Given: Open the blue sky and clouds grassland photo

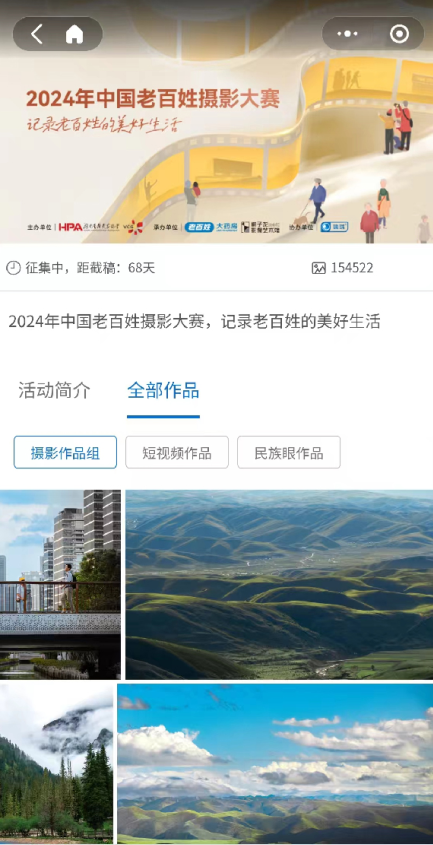Looking at the screenshot, I should 275,764.
